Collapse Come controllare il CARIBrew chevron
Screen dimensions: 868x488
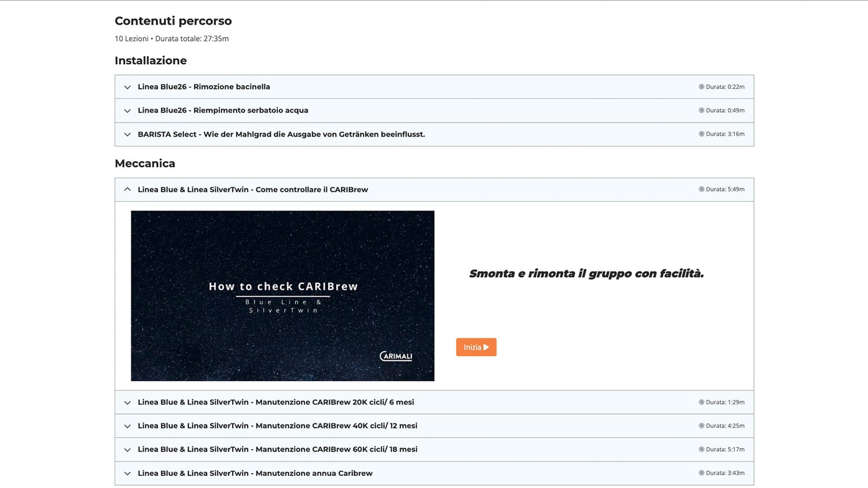(x=127, y=190)
